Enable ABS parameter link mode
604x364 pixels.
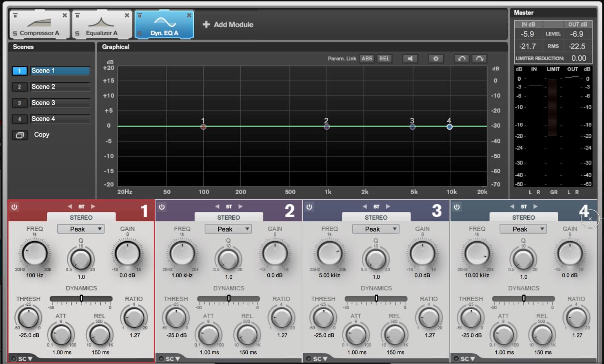point(367,59)
